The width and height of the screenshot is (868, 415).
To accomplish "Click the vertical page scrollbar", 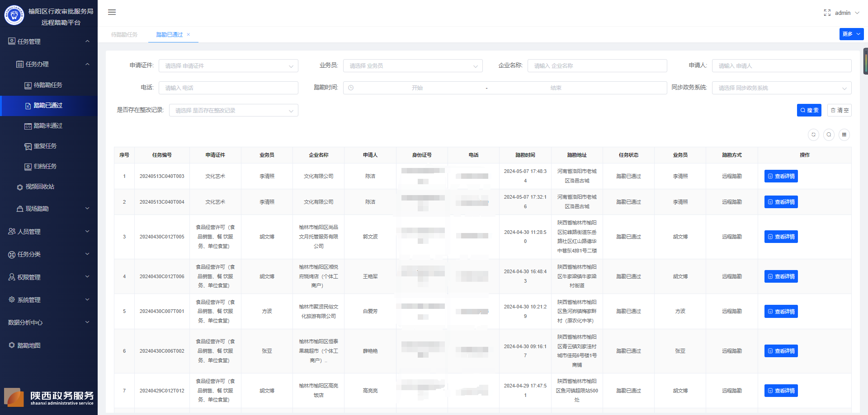I will (866, 61).
